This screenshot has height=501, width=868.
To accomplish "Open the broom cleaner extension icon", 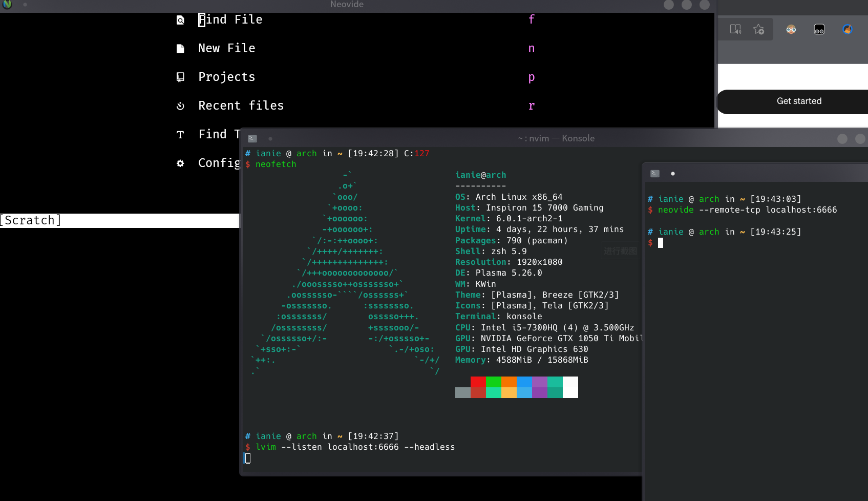I will click(848, 29).
